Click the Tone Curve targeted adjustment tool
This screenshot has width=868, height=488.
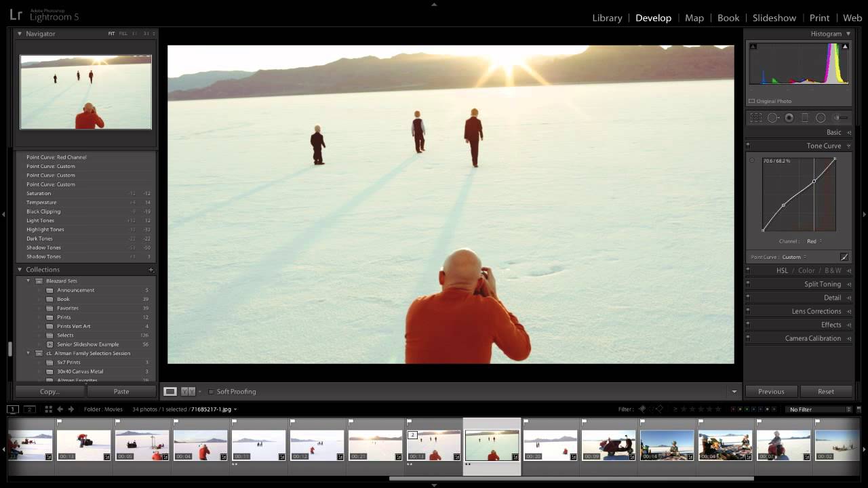752,161
